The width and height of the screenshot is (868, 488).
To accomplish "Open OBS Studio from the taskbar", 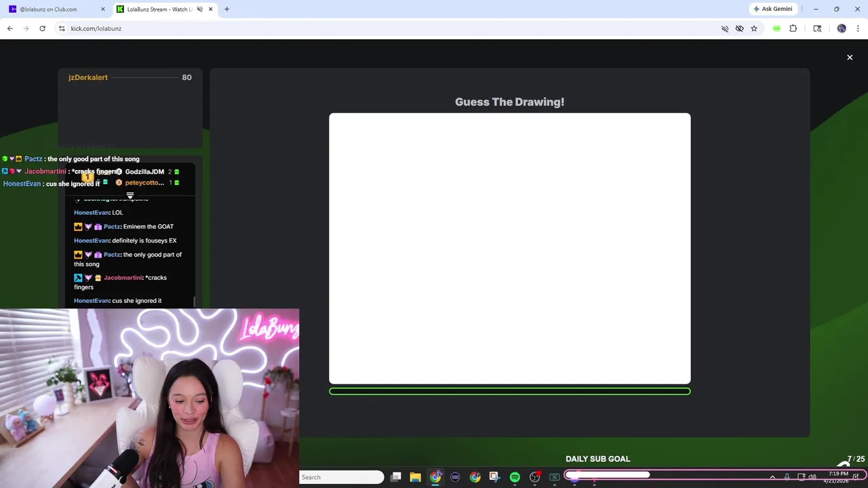I will [x=534, y=477].
